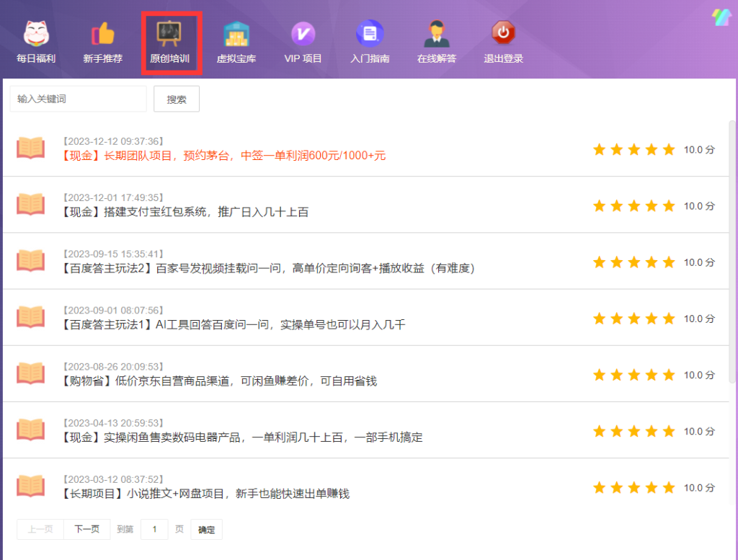Open the 每日福利 lucky cat icon
Image resolution: width=738 pixels, height=560 pixels.
click(x=35, y=35)
